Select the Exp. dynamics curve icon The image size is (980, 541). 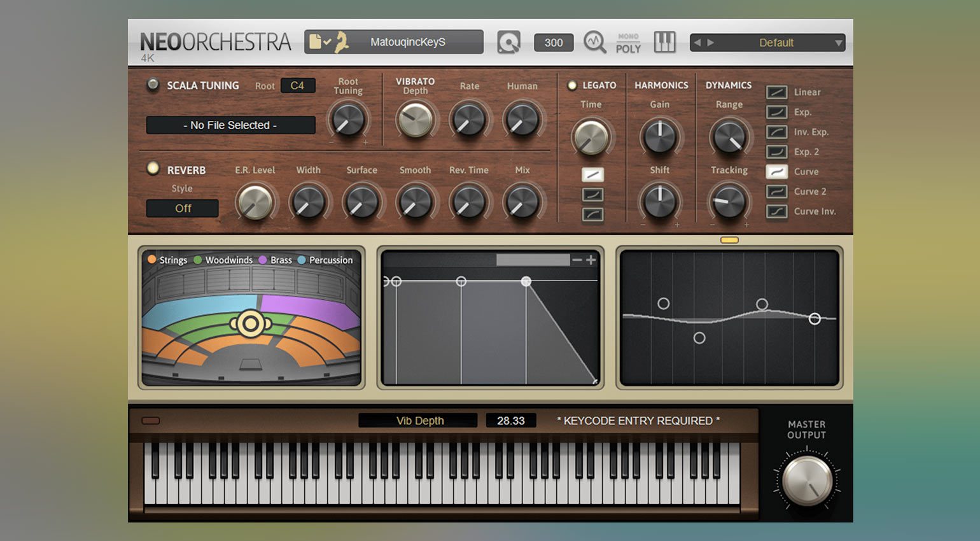(776, 112)
